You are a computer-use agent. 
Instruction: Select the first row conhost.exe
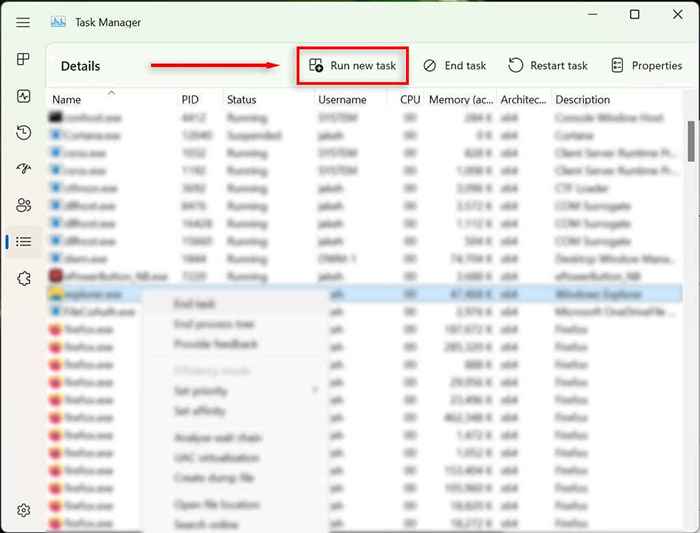tap(364, 118)
